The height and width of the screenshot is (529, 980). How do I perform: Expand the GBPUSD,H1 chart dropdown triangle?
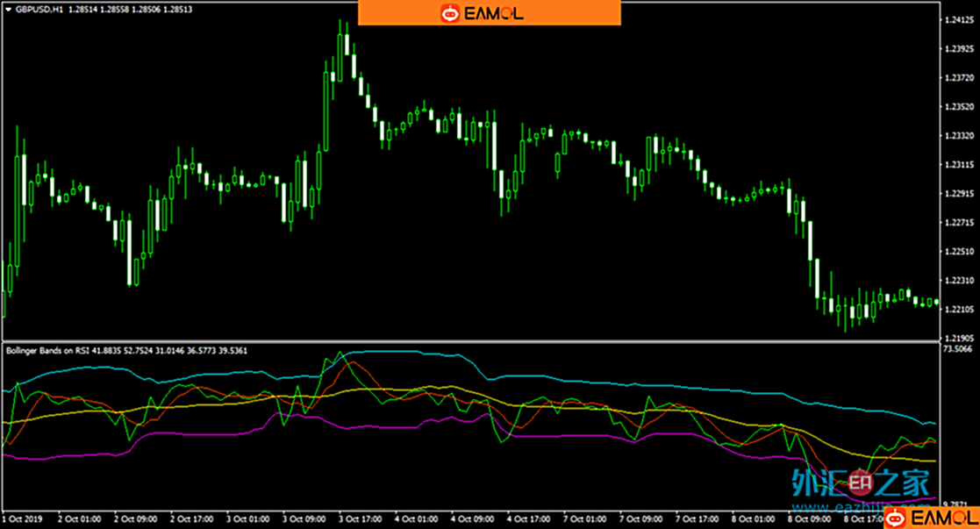point(7,10)
